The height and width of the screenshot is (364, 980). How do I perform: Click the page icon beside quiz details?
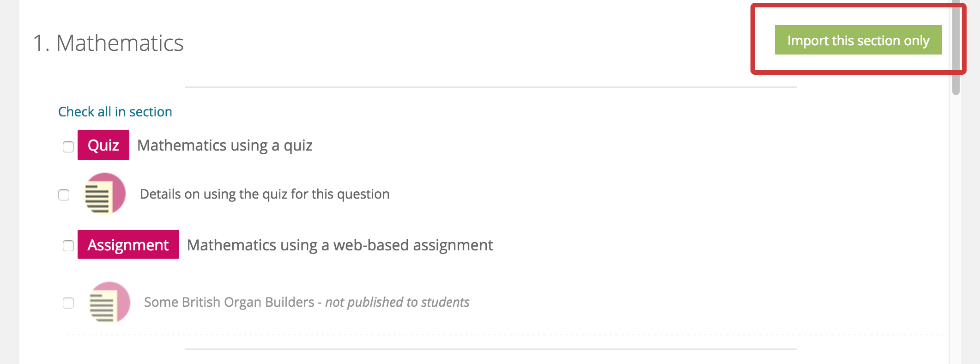[x=105, y=194]
